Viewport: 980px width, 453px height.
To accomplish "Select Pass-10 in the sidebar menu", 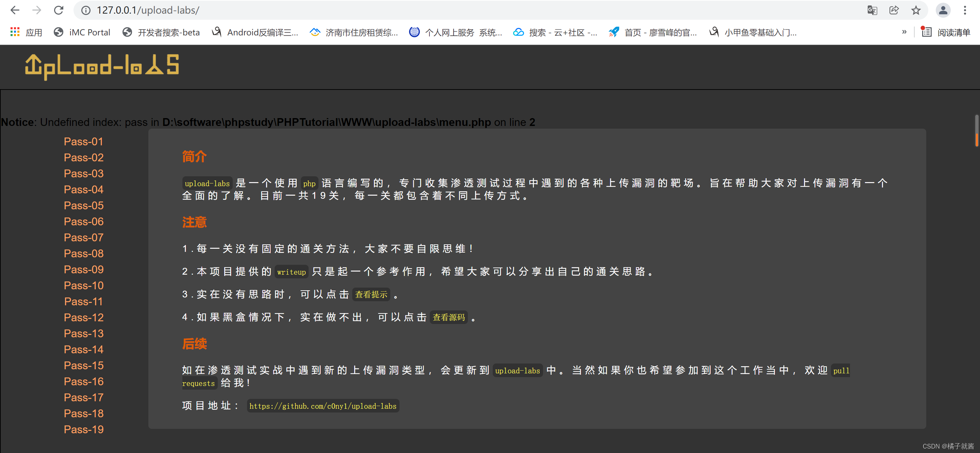I will (83, 285).
